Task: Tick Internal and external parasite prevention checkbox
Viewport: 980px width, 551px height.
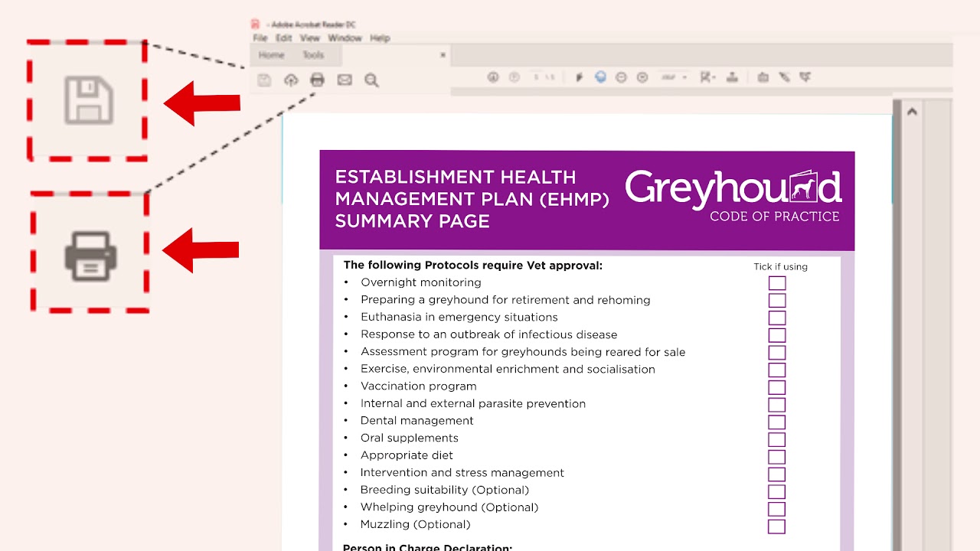Action: click(777, 405)
